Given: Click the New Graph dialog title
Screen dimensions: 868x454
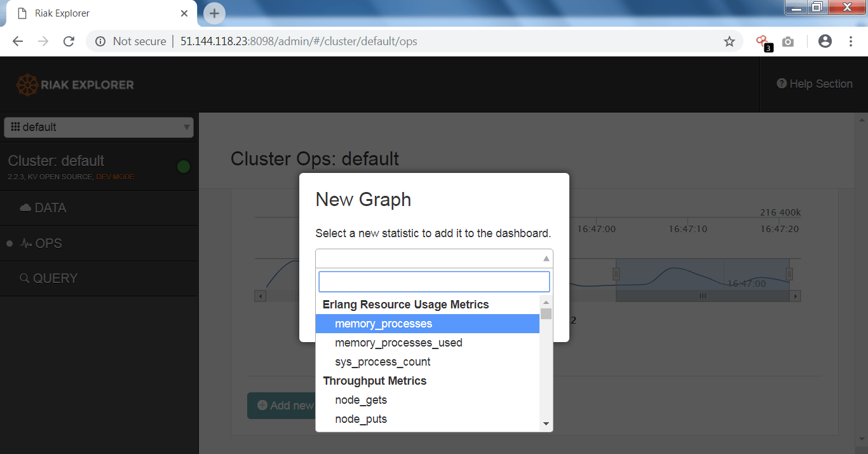Looking at the screenshot, I should 363,200.
